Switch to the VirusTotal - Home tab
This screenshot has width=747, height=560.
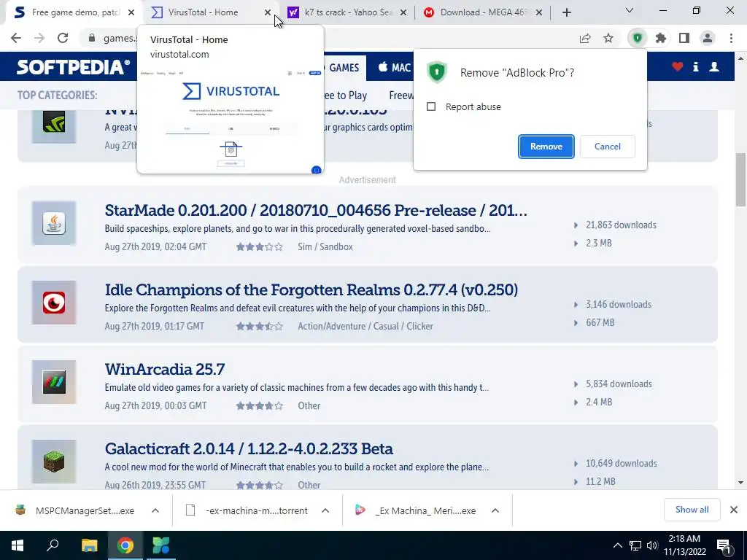point(203,12)
